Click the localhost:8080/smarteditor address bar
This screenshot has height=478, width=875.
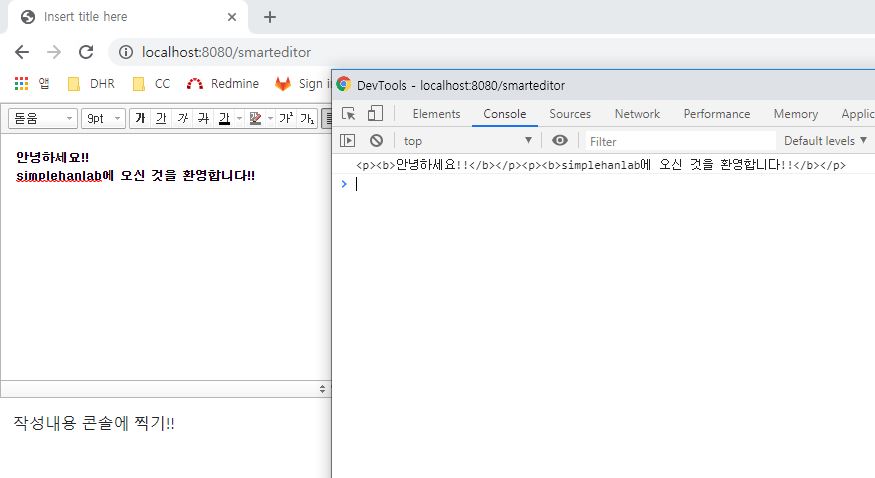pyautogui.click(x=491, y=52)
